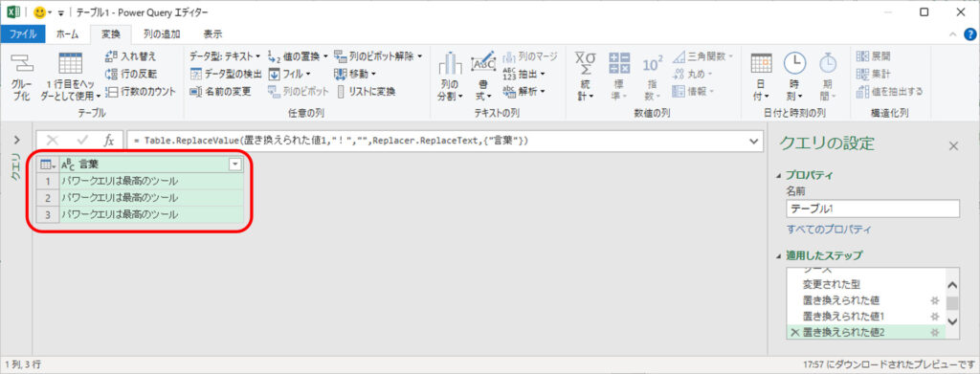Collapse 適用したステップ section
Image resolution: width=980 pixels, height=374 pixels.
pos(778,255)
